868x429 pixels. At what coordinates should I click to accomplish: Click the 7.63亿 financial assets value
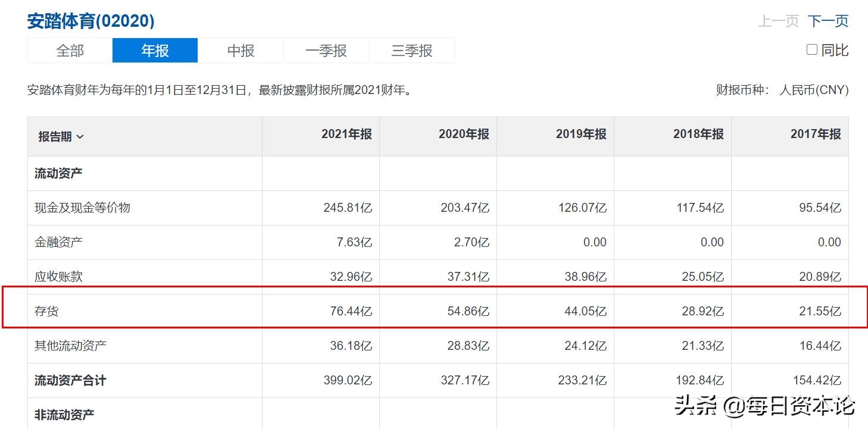click(355, 242)
